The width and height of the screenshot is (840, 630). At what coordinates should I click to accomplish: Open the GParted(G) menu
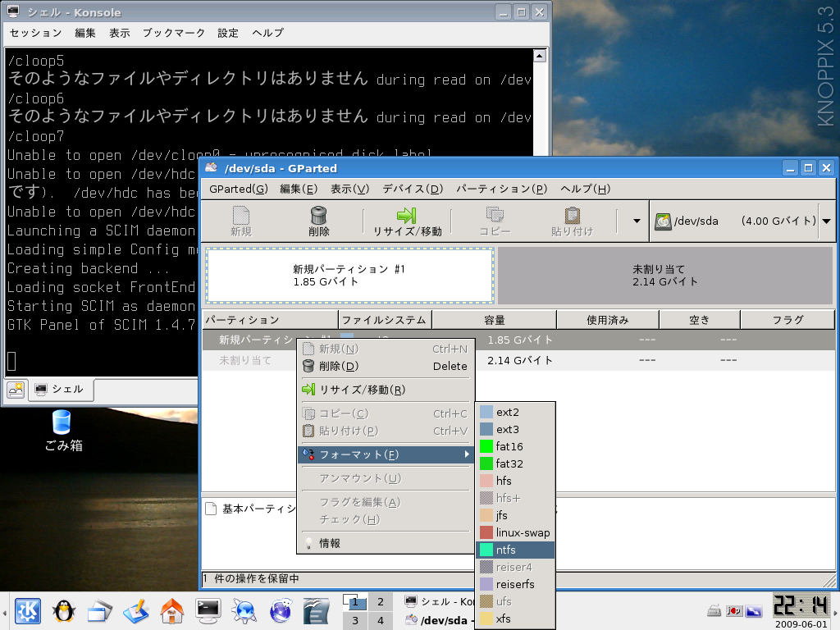[239, 189]
